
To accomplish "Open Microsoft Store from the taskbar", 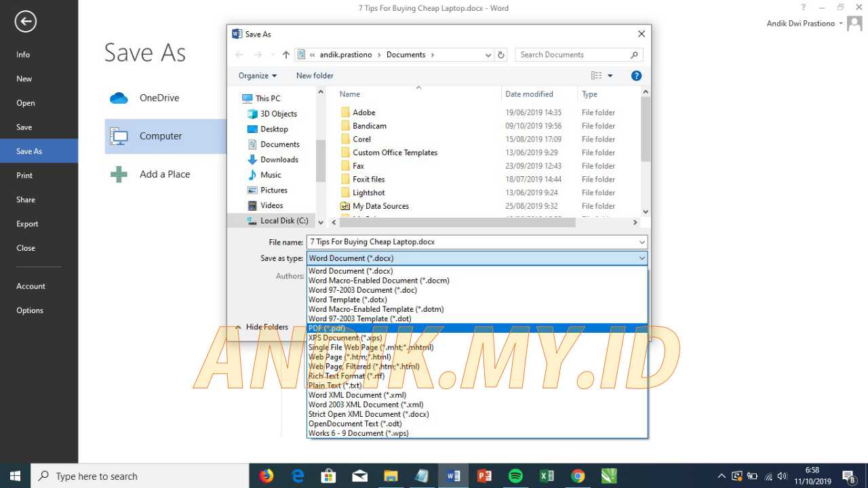I will (329, 476).
